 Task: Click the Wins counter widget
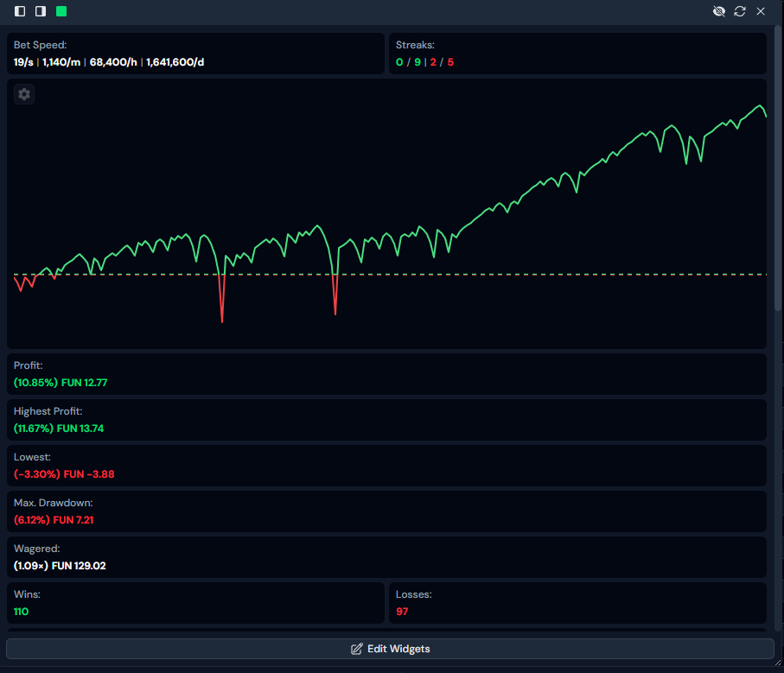click(195, 603)
